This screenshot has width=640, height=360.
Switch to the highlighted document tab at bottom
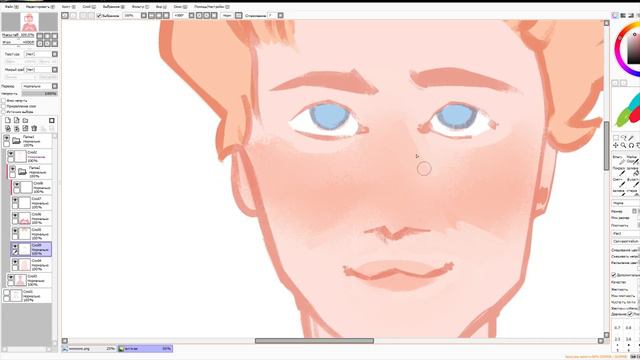145,349
